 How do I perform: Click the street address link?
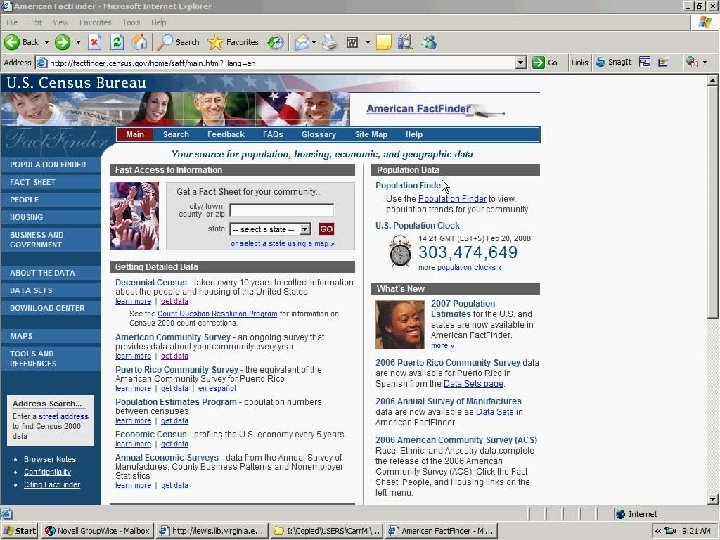tap(63, 416)
